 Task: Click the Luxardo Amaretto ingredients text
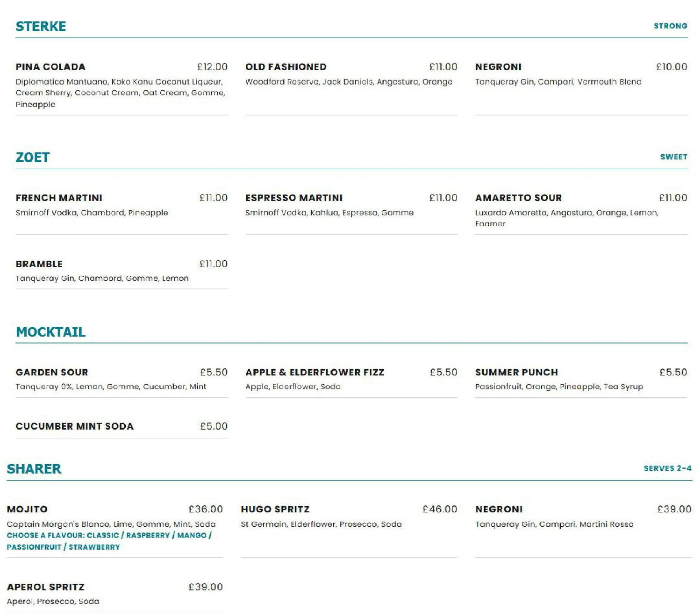tap(567, 218)
